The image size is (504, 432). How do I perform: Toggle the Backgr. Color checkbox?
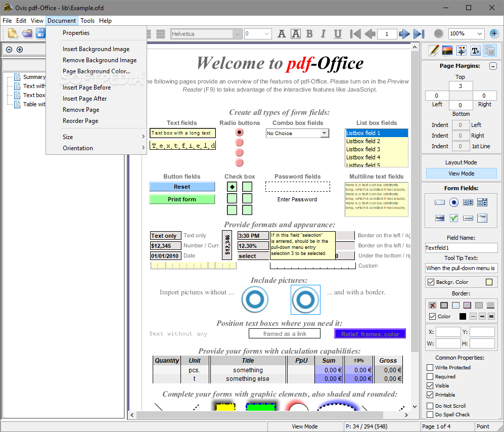[x=431, y=282]
